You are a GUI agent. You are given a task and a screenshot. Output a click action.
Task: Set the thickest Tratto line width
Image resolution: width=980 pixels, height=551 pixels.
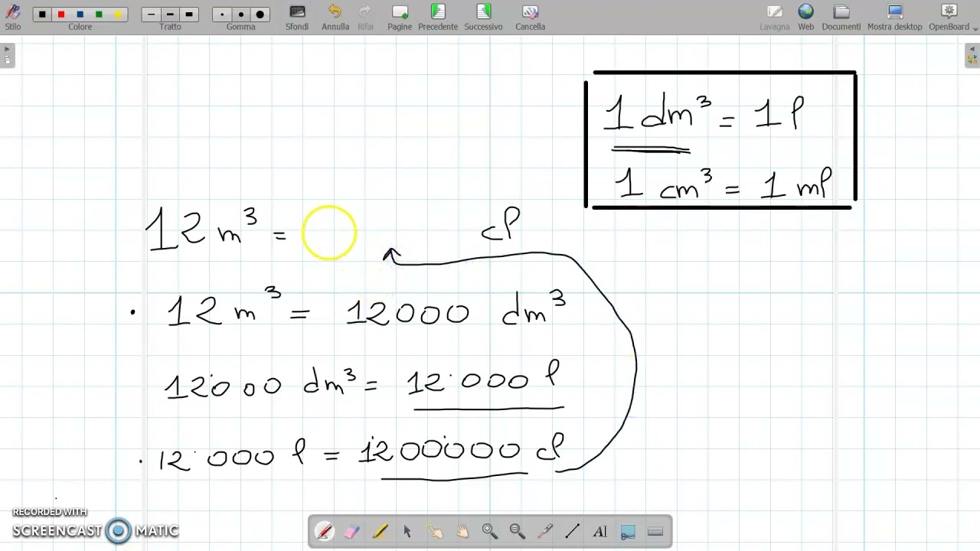189,15
